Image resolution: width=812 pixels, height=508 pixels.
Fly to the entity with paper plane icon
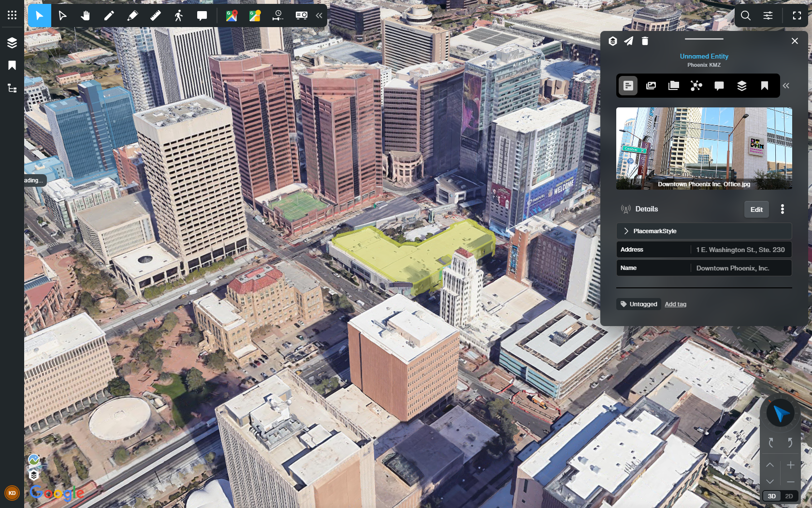628,41
